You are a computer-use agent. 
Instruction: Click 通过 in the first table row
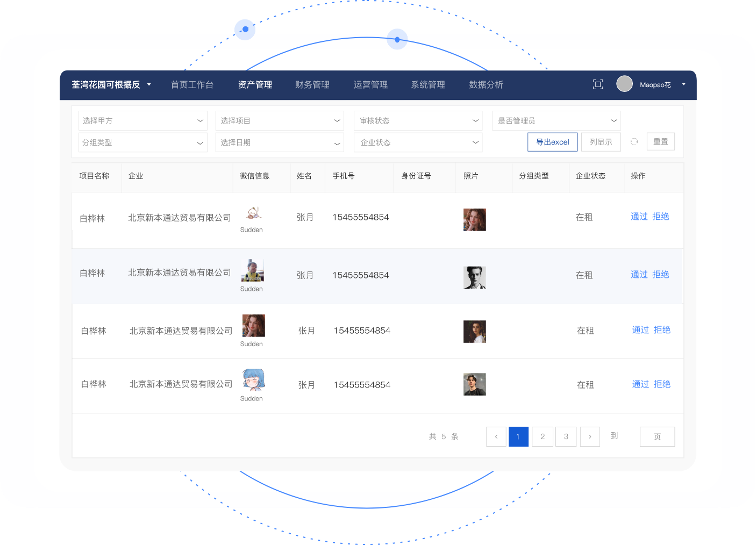click(639, 217)
